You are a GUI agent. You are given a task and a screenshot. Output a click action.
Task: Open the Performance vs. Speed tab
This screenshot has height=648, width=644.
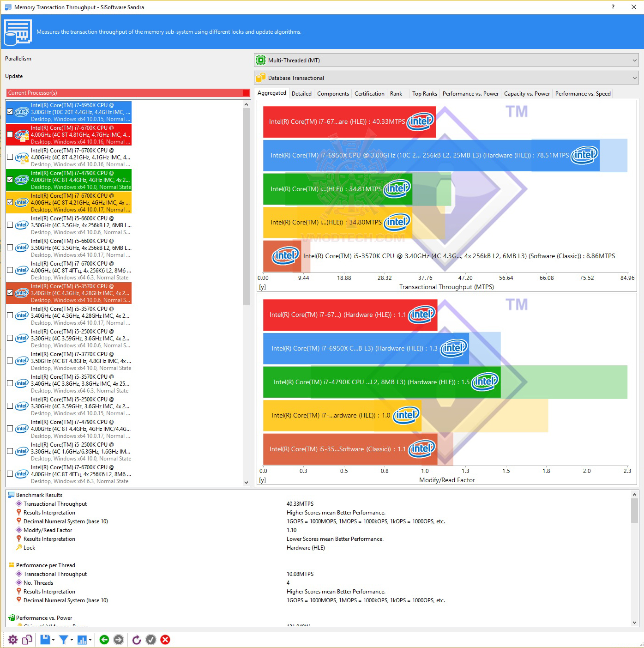point(583,94)
